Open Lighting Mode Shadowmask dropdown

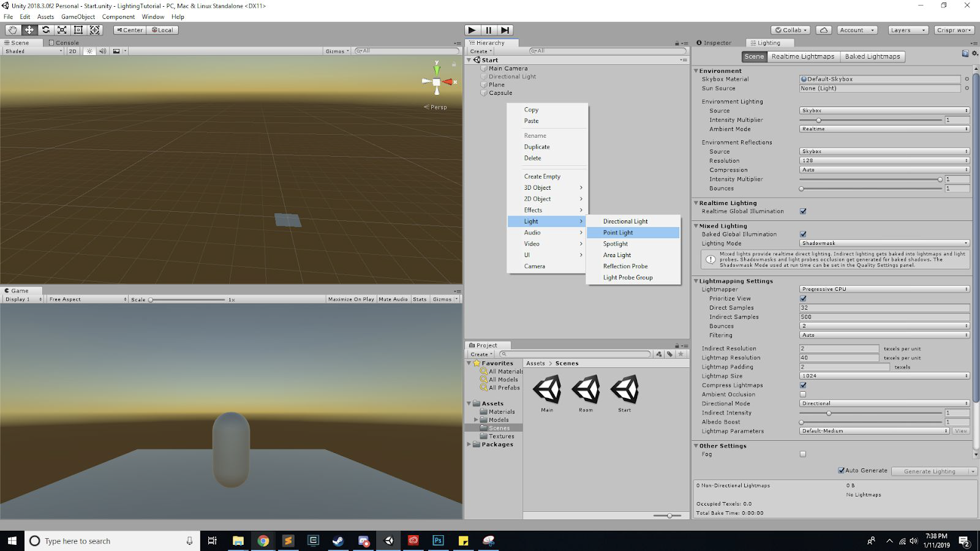[x=884, y=243]
